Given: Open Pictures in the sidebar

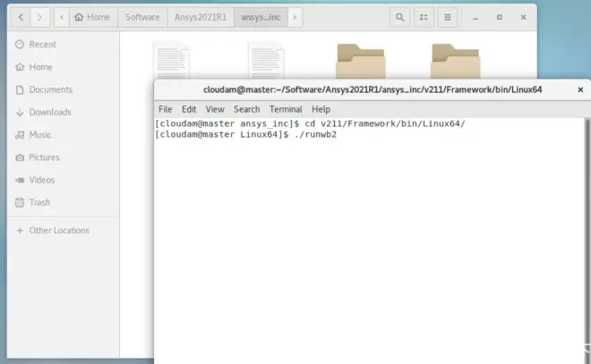Looking at the screenshot, I should (x=64, y=157).
